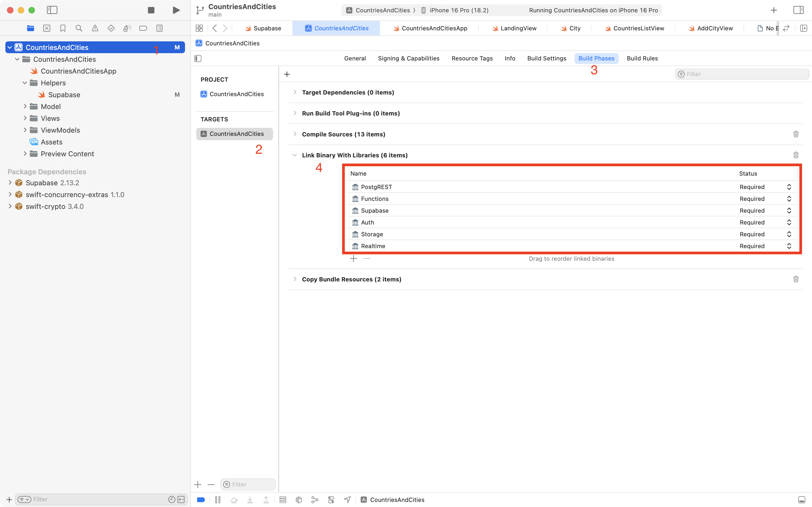
Task: Click the Stop button in toolbar
Action: pos(151,10)
